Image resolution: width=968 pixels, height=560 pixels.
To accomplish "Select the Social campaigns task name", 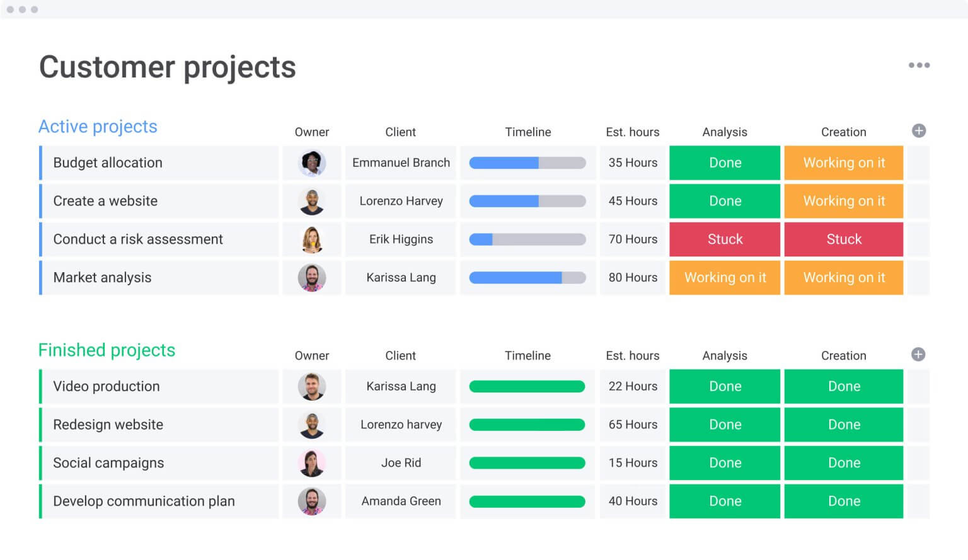I will click(108, 462).
